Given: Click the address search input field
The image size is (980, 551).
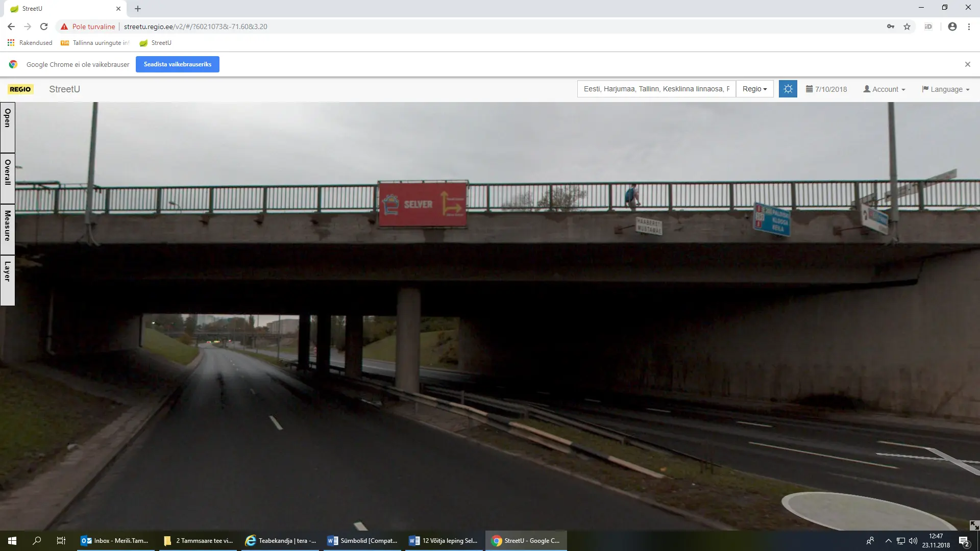Looking at the screenshot, I should click(x=656, y=89).
